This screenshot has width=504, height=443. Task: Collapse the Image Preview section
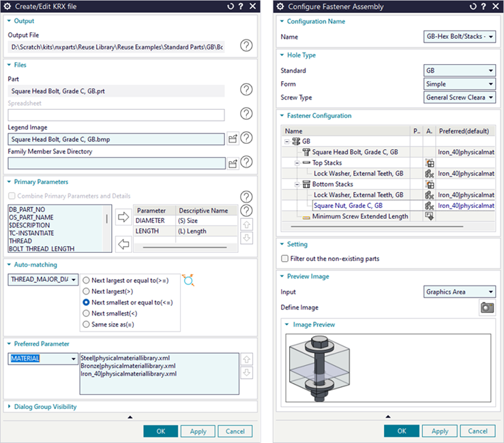(x=286, y=324)
